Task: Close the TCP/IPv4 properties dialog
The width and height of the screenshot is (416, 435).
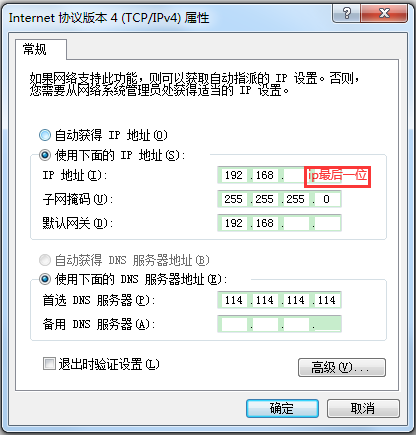Action: (384, 14)
